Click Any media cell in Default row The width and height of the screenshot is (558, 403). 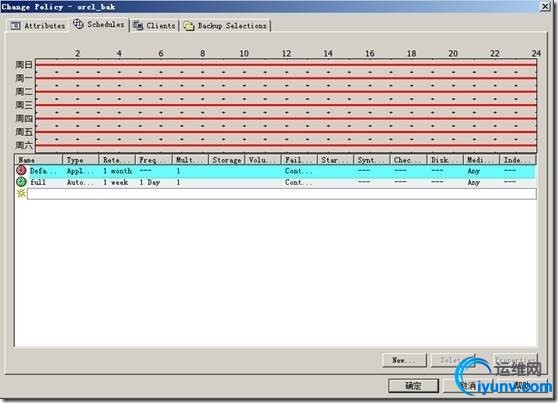click(x=474, y=171)
